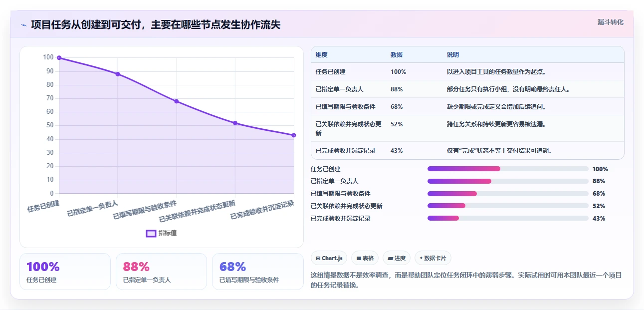Select the Chart.js tag
The height and width of the screenshot is (310, 644).
pos(329,258)
